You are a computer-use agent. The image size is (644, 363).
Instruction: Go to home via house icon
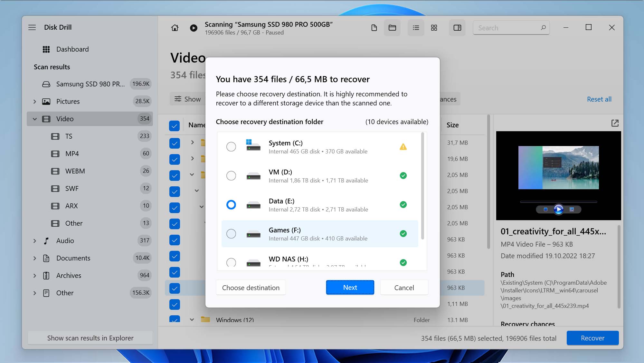click(175, 28)
